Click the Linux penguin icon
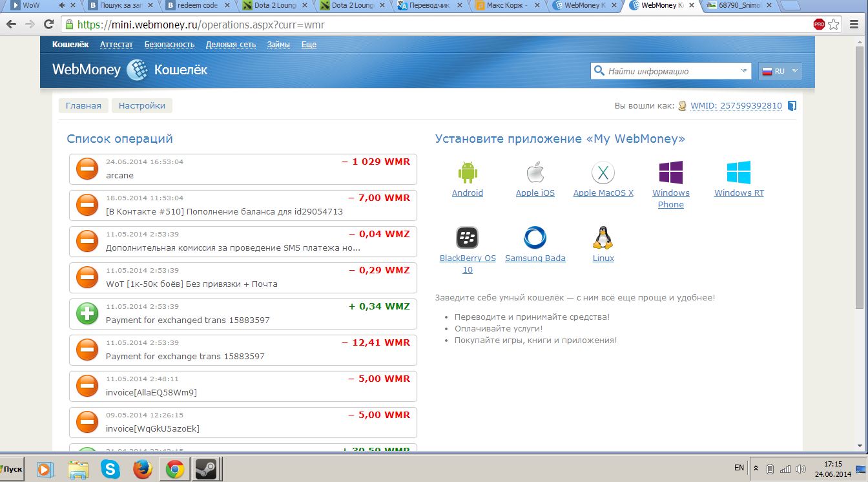868x482 pixels. [603, 238]
